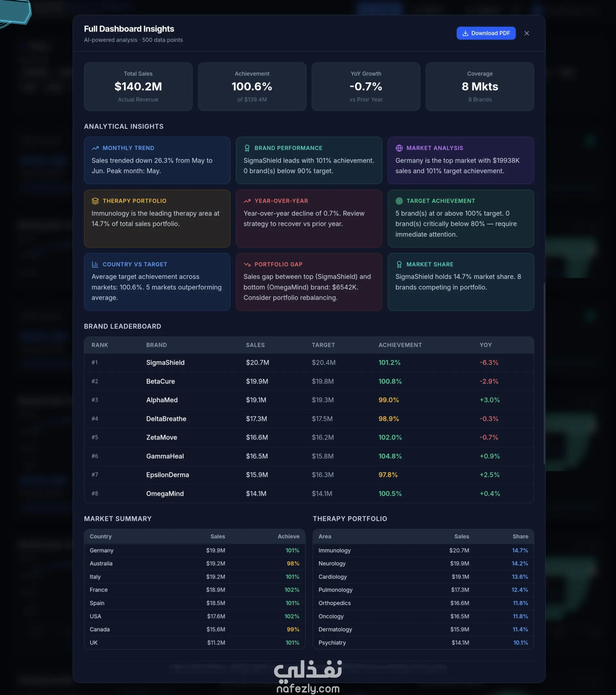The image size is (616, 695).
Task: Click the Oncology row in Therapy Portfolio
Action: [423, 616]
